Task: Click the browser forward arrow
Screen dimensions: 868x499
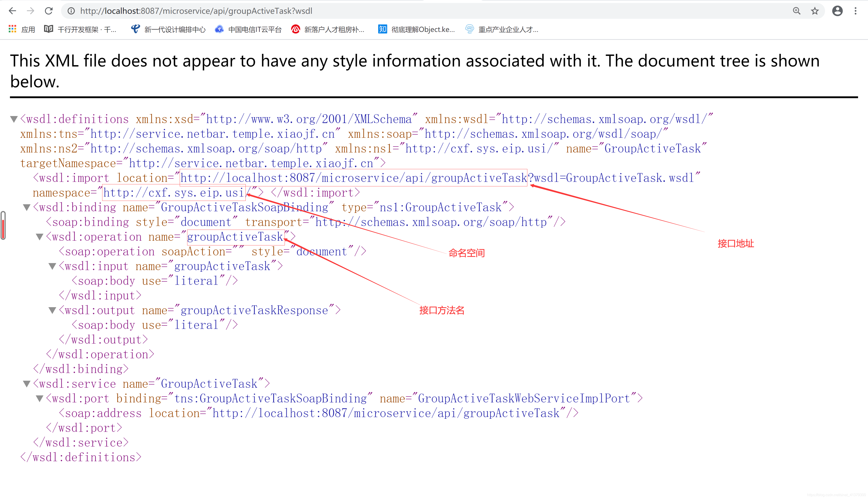Action: (31, 11)
